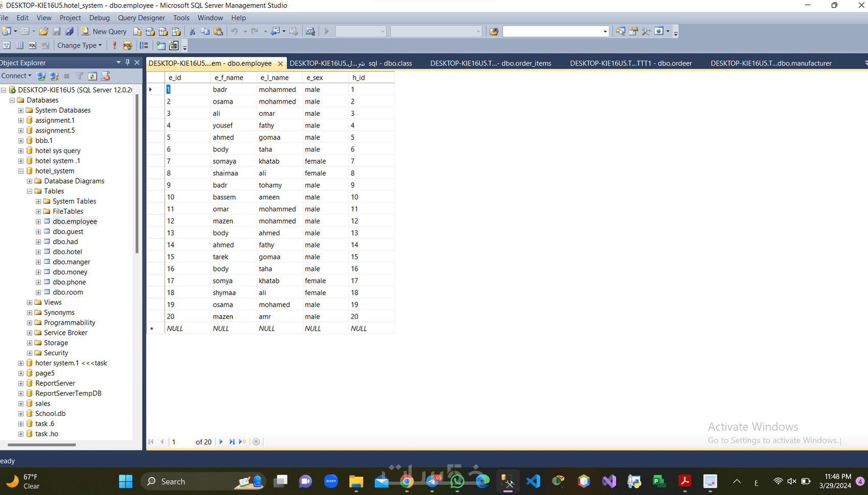Screen dimensions: 868x495
Task: Click the Add New Derived Table icon
Action: coord(174,45)
